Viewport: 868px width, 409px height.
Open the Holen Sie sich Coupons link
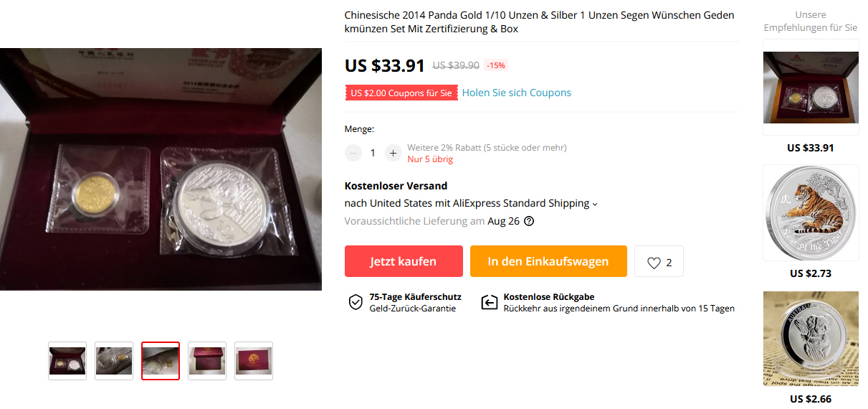click(517, 93)
